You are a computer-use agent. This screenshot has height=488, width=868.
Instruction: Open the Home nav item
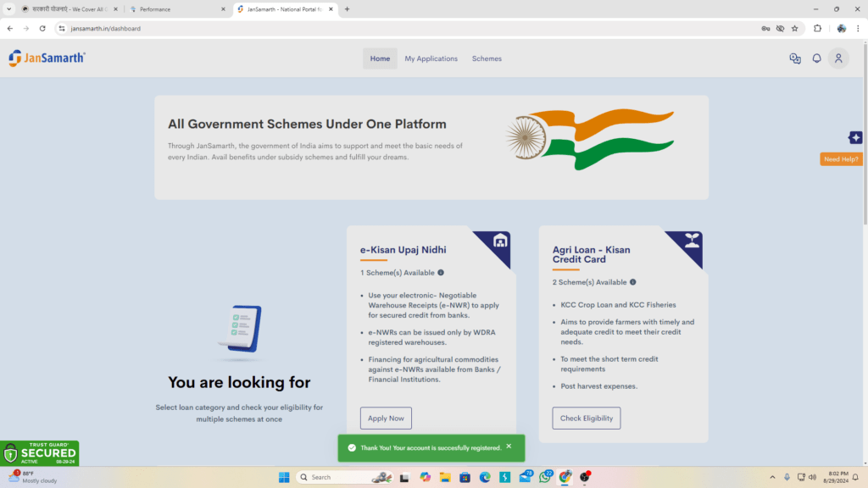coord(380,58)
